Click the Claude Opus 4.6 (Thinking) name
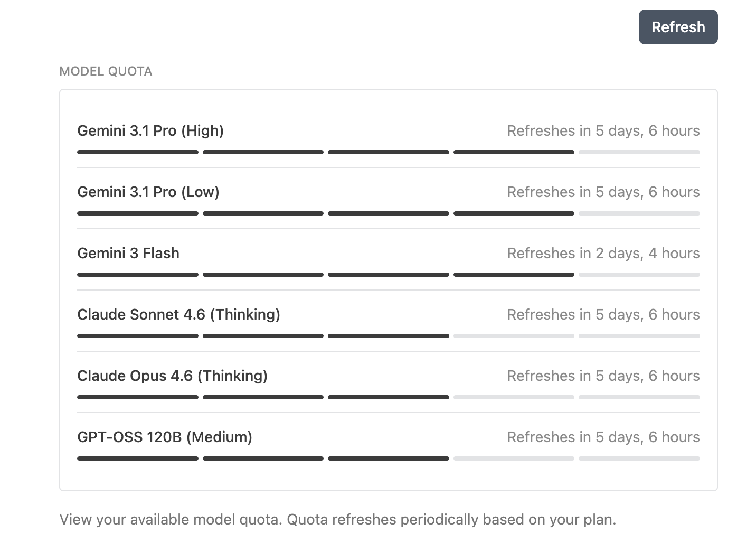The image size is (756, 543). (172, 376)
